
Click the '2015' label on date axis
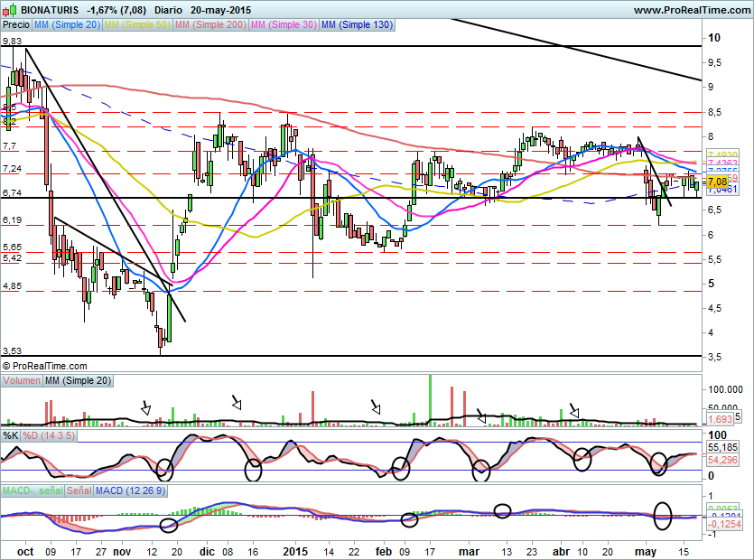pyautogui.click(x=295, y=551)
